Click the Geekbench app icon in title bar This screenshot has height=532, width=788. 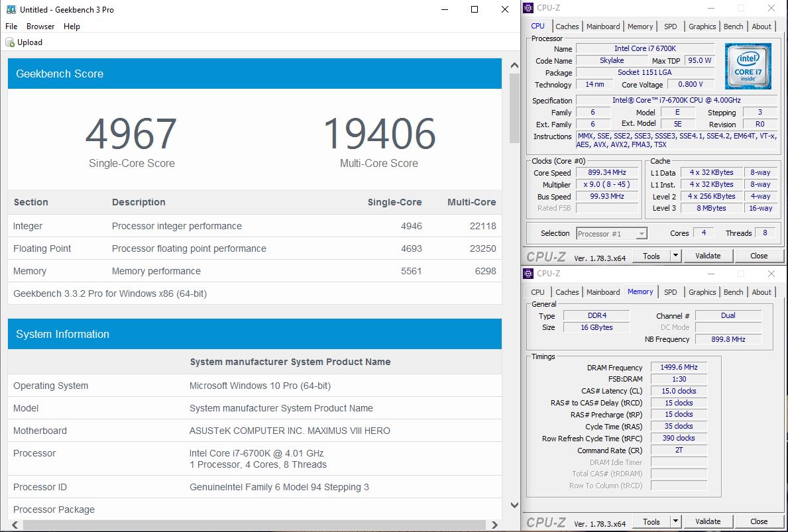(11, 9)
